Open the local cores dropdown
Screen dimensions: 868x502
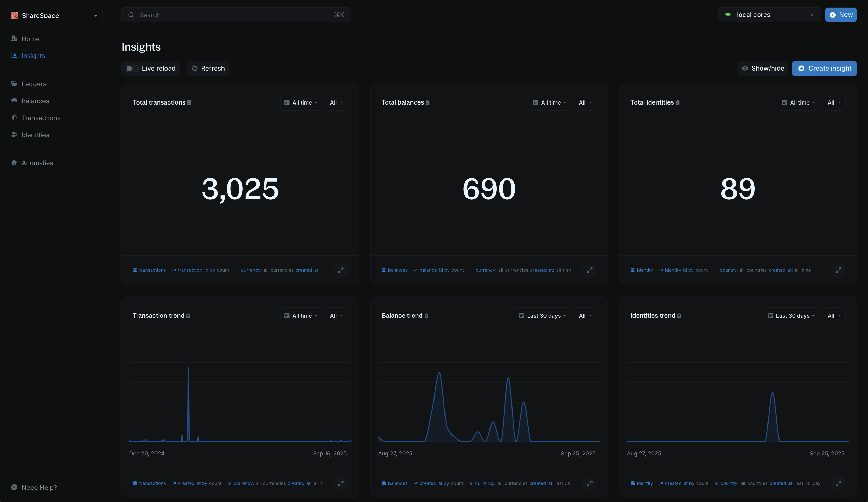pyautogui.click(x=812, y=15)
